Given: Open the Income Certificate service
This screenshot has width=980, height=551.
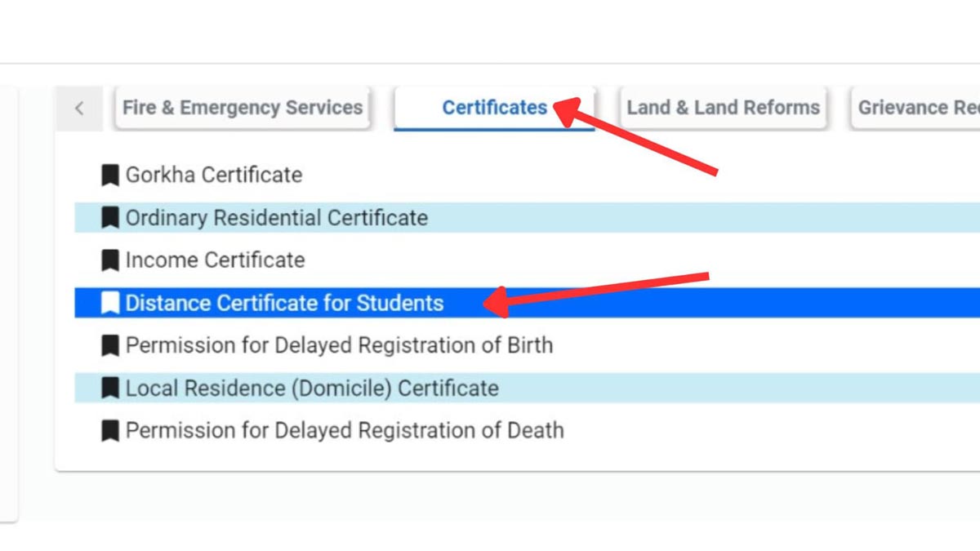Looking at the screenshot, I should pos(215,260).
